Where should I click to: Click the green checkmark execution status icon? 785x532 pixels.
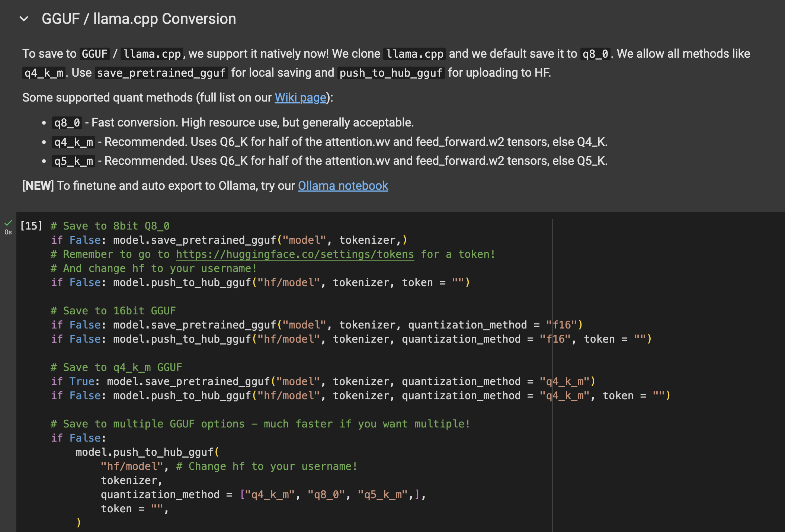tap(8, 223)
